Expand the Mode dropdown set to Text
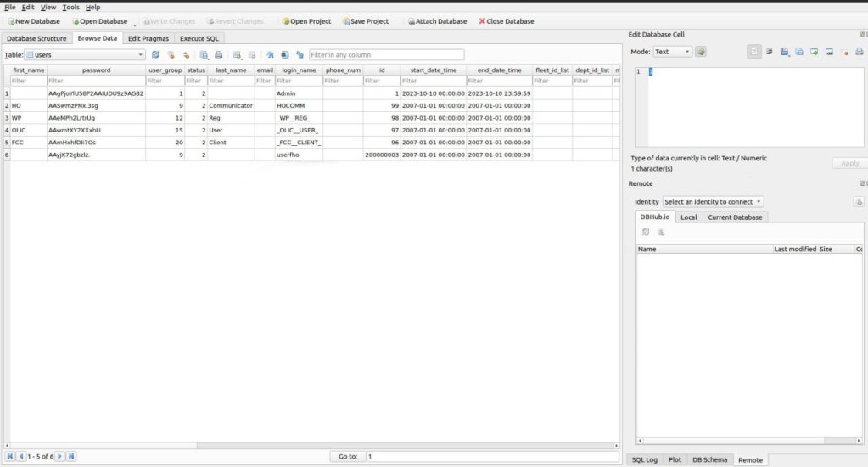This screenshot has height=467, width=868. pyautogui.click(x=673, y=52)
